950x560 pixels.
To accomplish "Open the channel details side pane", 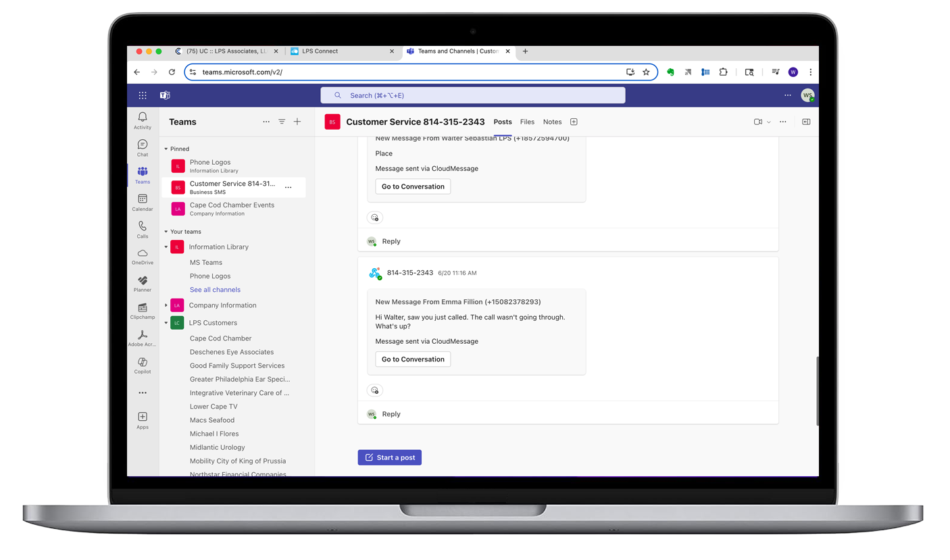I will tap(806, 122).
